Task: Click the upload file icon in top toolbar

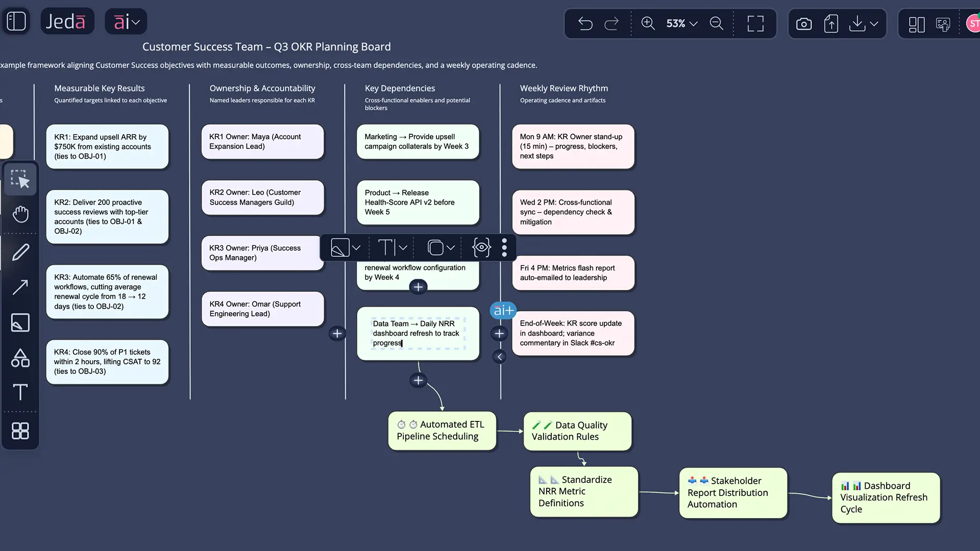Action: point(831,23)
